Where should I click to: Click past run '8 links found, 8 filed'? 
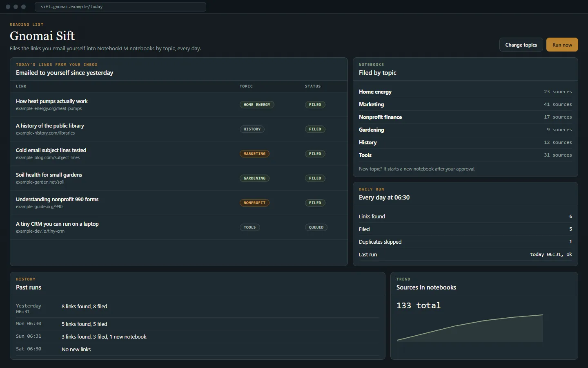coord(84,307)
